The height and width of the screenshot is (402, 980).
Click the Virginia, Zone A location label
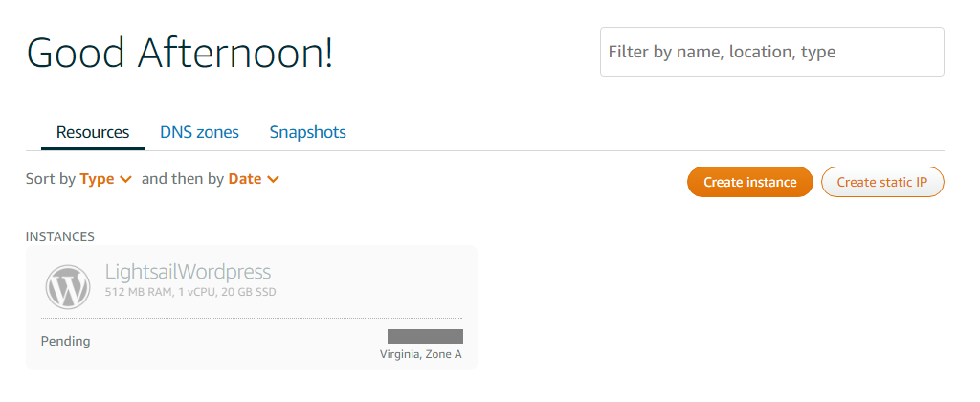click(x=421, y=354)
